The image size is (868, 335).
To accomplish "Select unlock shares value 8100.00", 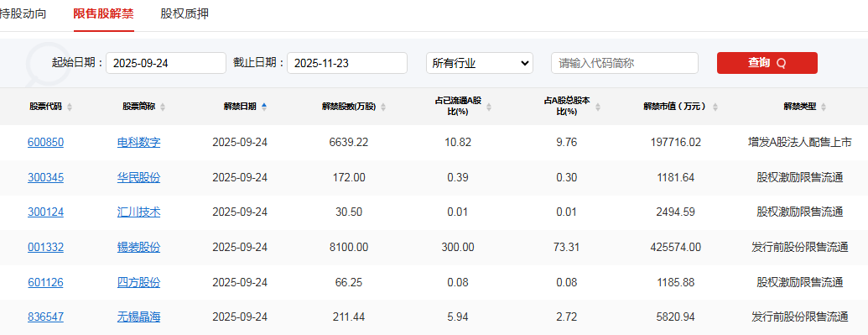I will 348,248.
